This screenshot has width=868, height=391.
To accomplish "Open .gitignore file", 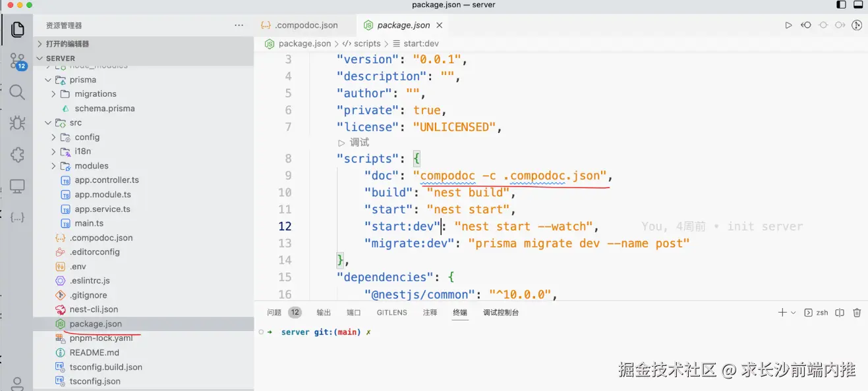I will pyautogui.click(x=88, y=296).
